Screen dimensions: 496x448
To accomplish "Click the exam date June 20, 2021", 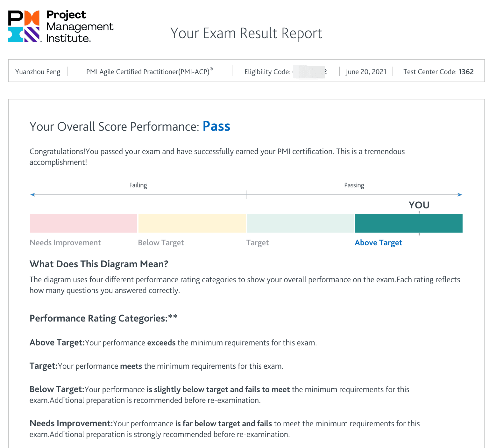I will (366, 72).
